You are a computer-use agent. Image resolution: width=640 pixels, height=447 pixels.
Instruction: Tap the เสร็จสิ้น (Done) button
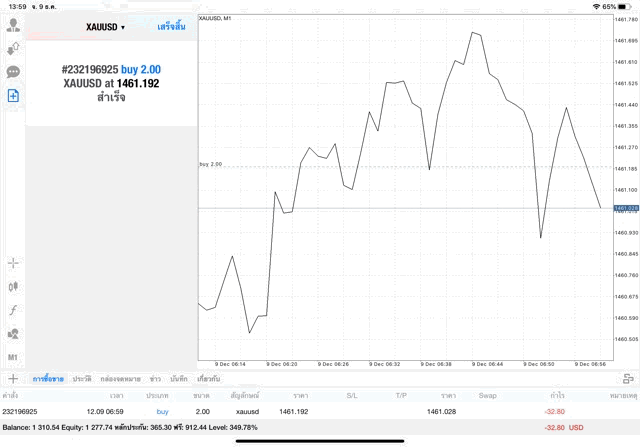point(171,27)
